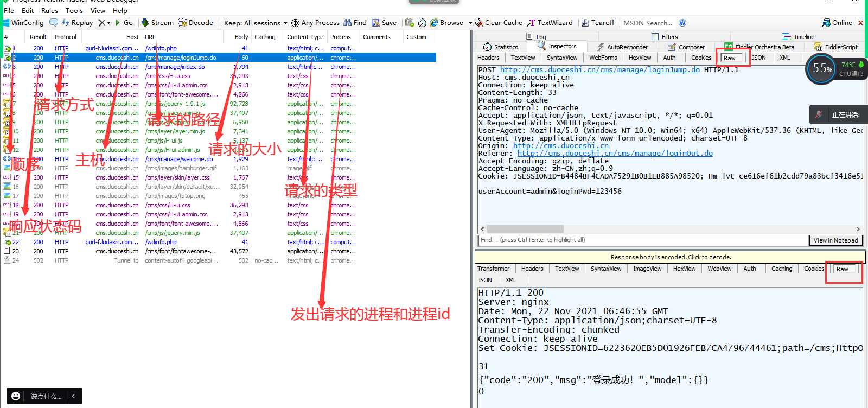Select session /cms/font/fontawesome- with body 43,572
868x408 pixels.
click(219, 251)
